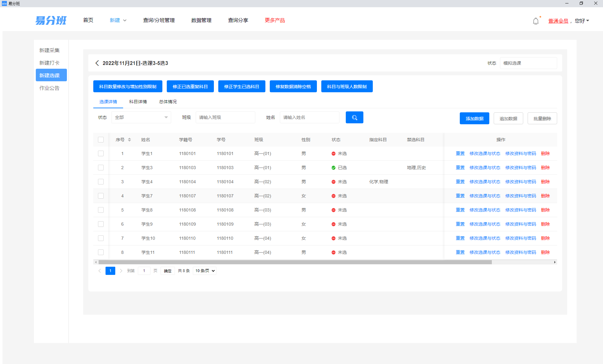This screenshot has width=603, height=364.
Task: Check the box for 学生7
Action: pyautogui.click(x=101, y=196)
